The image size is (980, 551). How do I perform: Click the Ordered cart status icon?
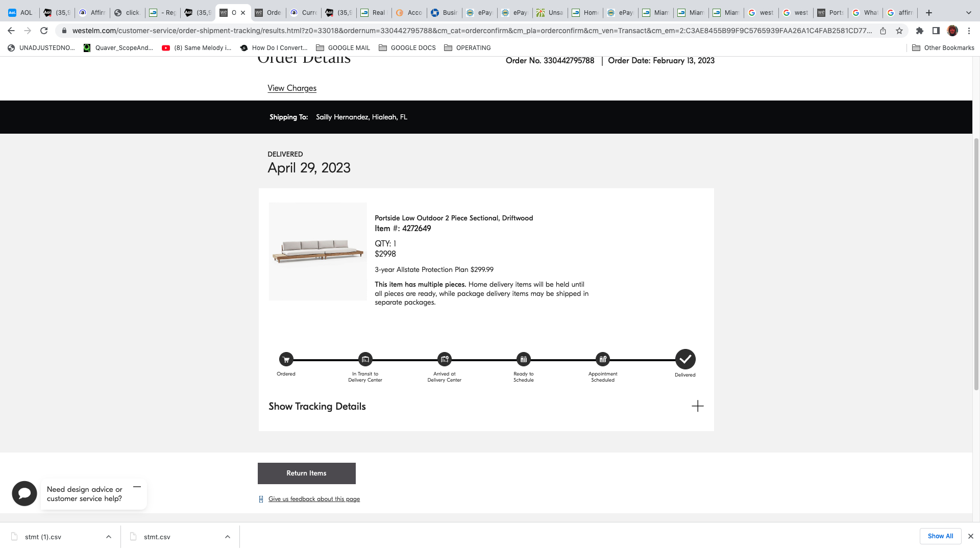286,359
